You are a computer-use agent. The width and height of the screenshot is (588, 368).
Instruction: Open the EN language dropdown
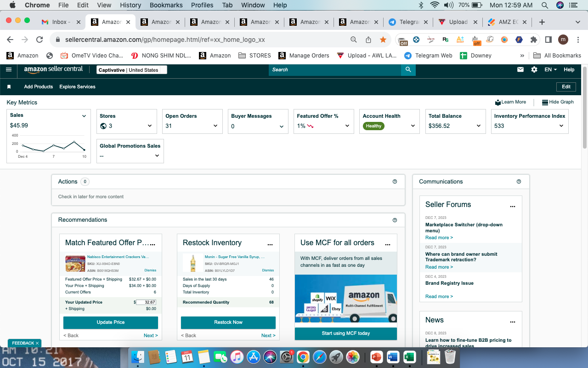click(x=550, y=69)
